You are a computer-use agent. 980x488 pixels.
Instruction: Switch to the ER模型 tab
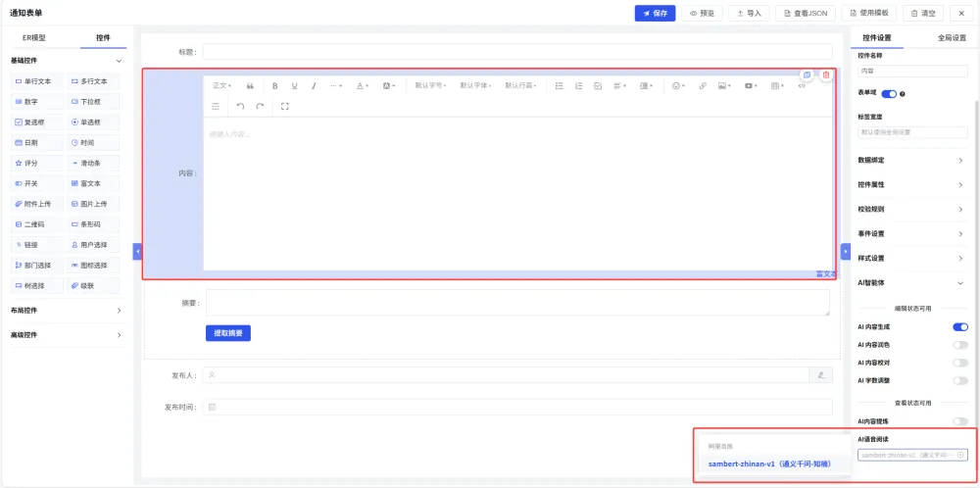tap(34, 37)
